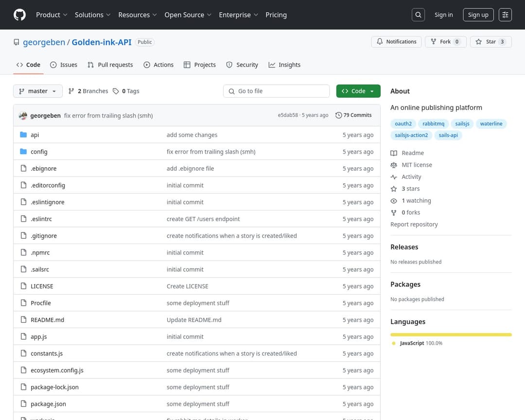Open the Pricing page
The image size is (525, 420).
[276, 15]
